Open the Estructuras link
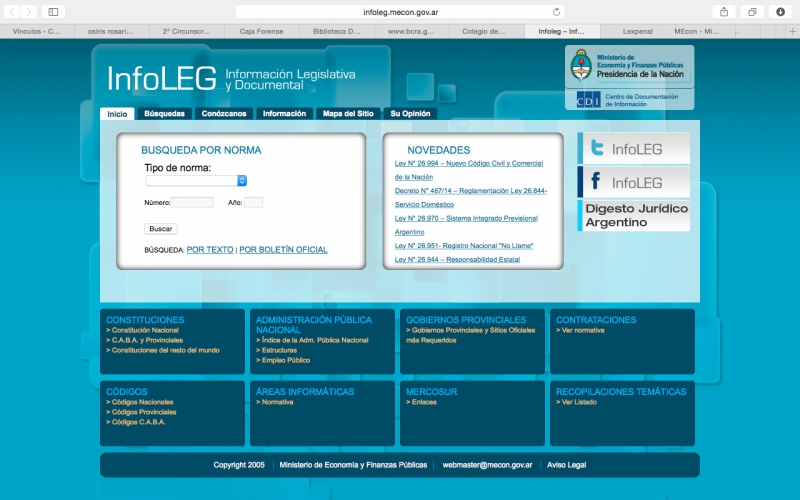 pyautogui.click(x=277, y=351)
